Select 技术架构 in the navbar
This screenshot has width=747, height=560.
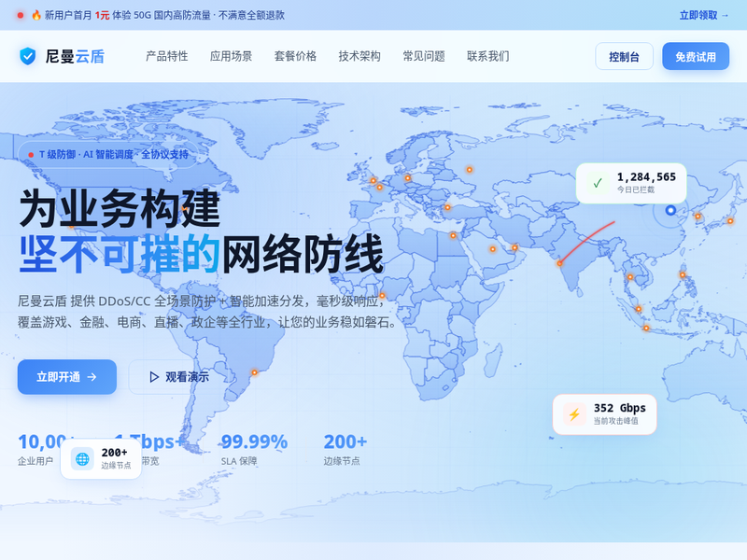pyautogui.click(x=359, y=56)
